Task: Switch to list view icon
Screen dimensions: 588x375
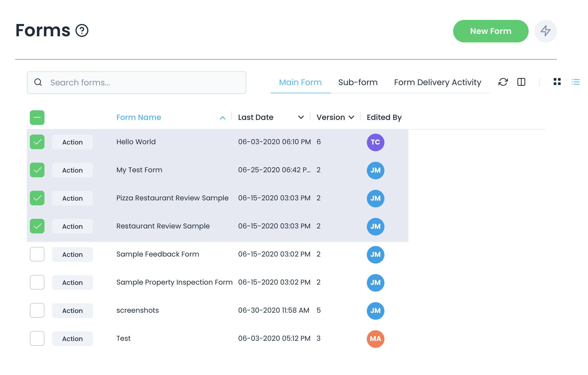Action: pos(575,82)
